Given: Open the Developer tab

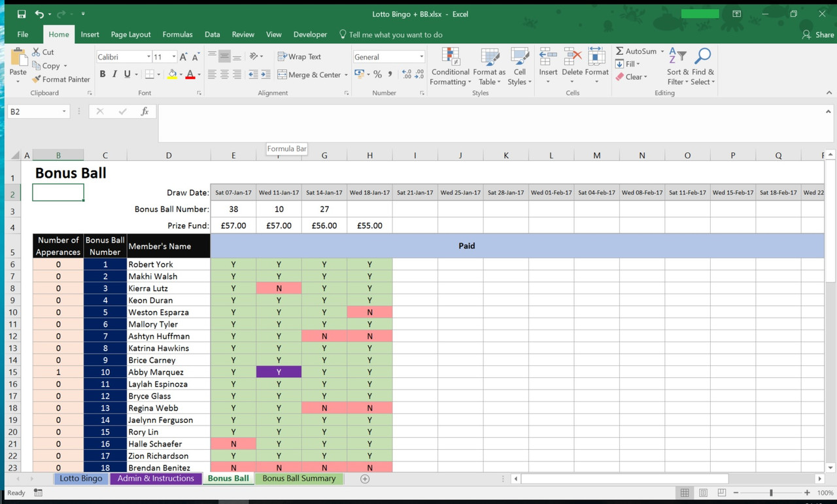Looking at the screenshot, I should coord(310,35).
